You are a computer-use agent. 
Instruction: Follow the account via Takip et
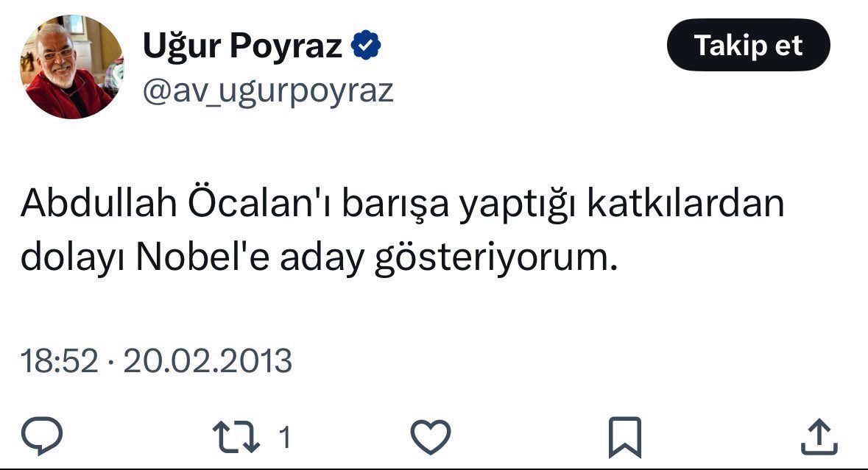point(749,45)
